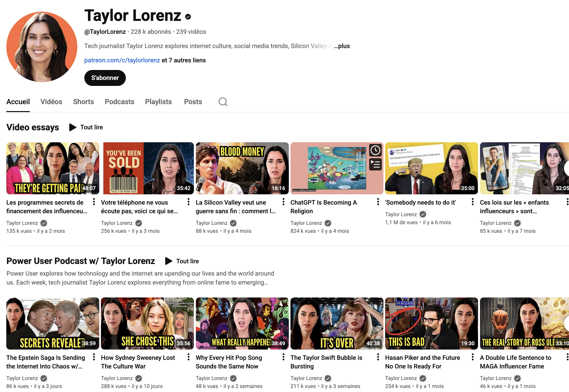Open three-dot menu for 'The Taylor Swift Bubble' video
This screenshot has width=569, height=392.
click(x=378, y=357)
